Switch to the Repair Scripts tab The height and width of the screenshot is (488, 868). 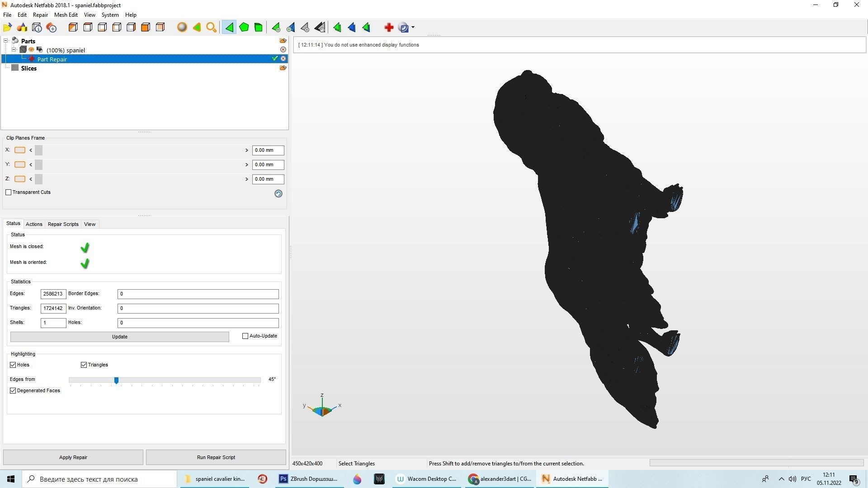coord(63,224)
